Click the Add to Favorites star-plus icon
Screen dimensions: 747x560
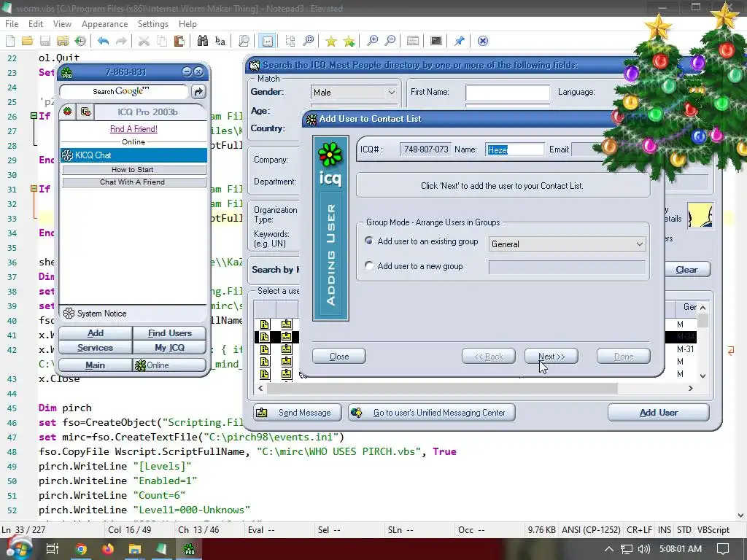click(x=349, y=41)
